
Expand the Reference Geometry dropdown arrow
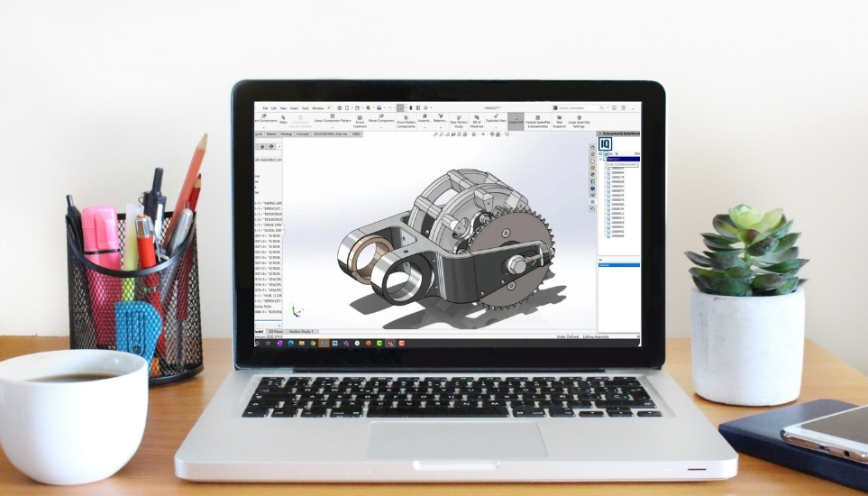pyautogui.click(x=440, y=126)
